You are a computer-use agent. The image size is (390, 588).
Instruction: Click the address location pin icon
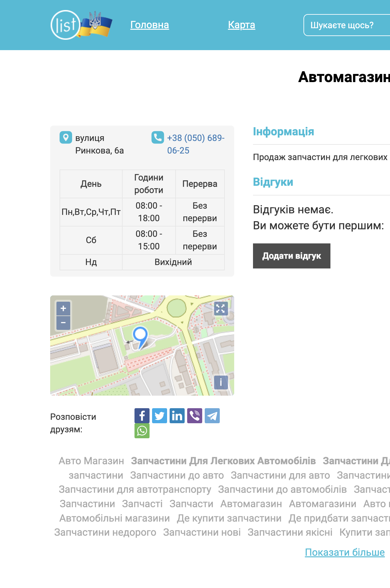pos(66,138)
